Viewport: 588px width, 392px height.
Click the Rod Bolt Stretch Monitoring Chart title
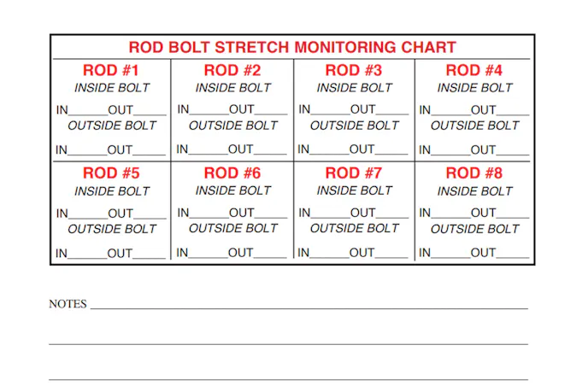(x=292, y=48)
